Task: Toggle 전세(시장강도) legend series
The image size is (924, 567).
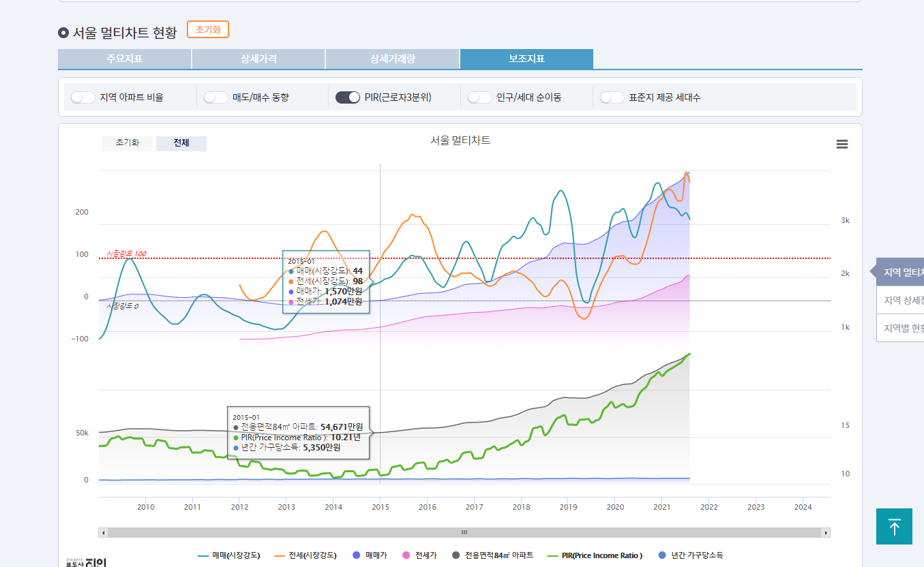Action: pos(305,555)
